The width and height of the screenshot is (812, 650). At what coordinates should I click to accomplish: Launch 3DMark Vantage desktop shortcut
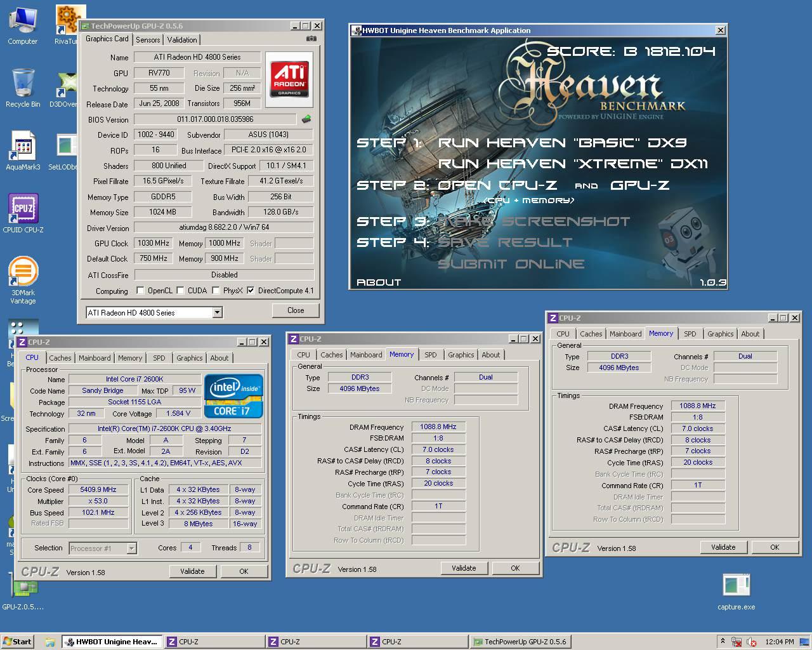coord(23,280)
